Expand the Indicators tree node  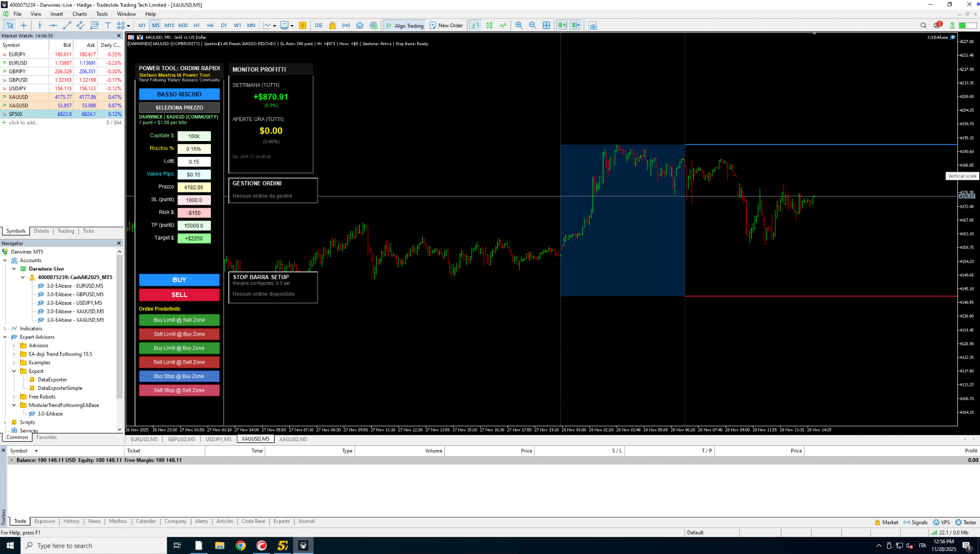(5, 329)
